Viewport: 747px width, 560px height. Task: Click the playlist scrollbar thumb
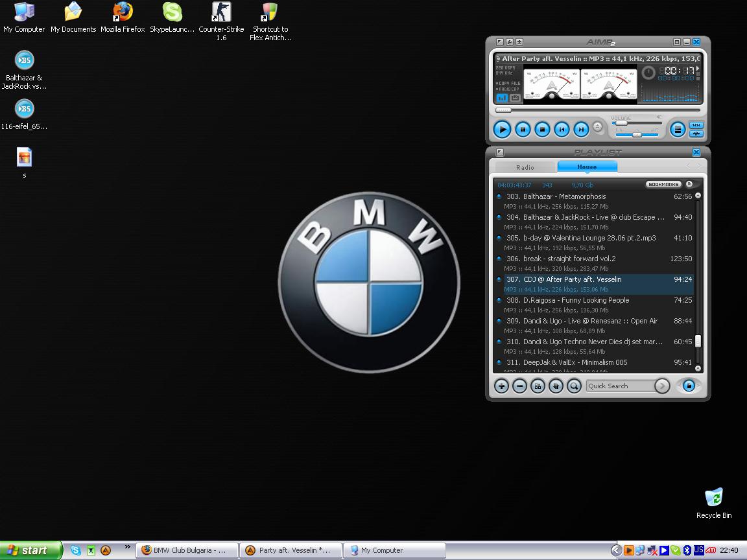(698, 341)
